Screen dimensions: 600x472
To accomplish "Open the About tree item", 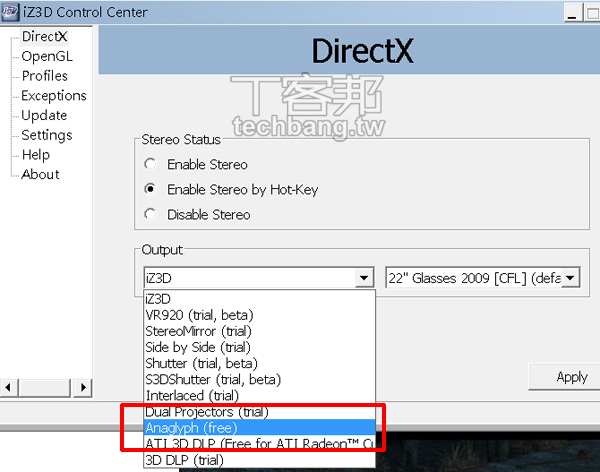I will (40, 174).
